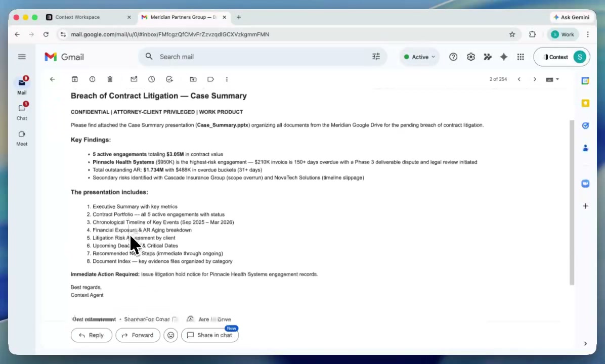Open Google Calendar side panel
Image resolution: width=605 pixels, height=364 pixels.
pos(585,80)
